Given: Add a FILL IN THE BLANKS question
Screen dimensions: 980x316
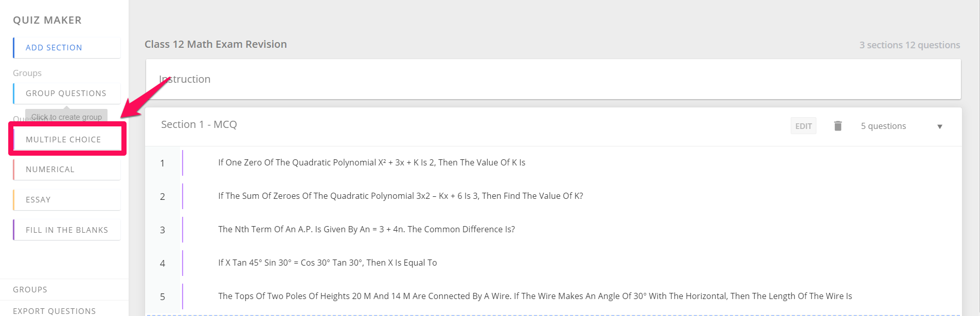Looking at the screenshot, I should tap(67, 230).
